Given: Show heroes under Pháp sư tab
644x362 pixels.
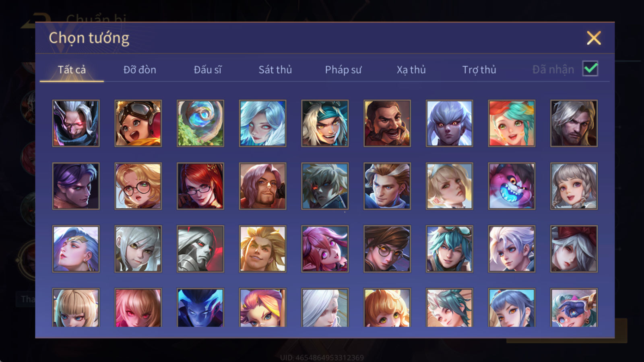Looking at the screenshot, I should coord(343,70).
